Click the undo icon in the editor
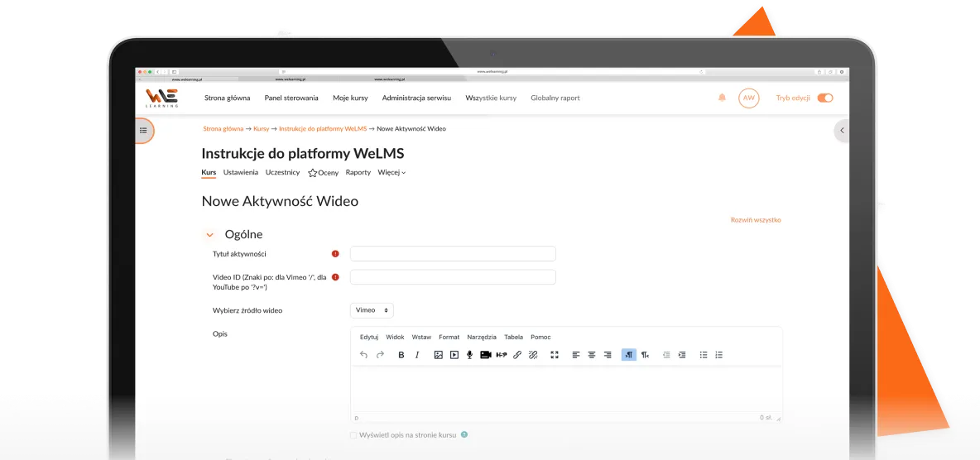 pos(363,355)
